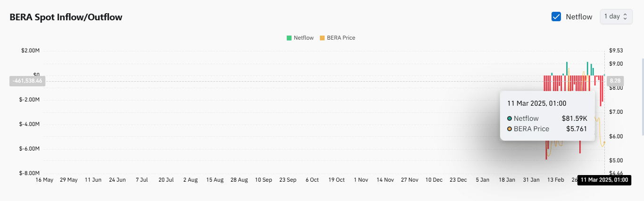Click the BERA Spot Inflow/Outflow title

pos(66,17)
